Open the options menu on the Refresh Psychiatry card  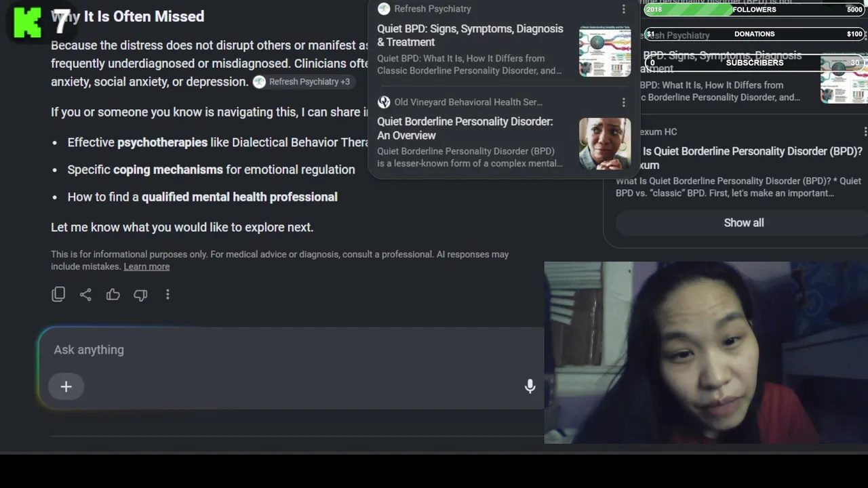coord(624,9)
